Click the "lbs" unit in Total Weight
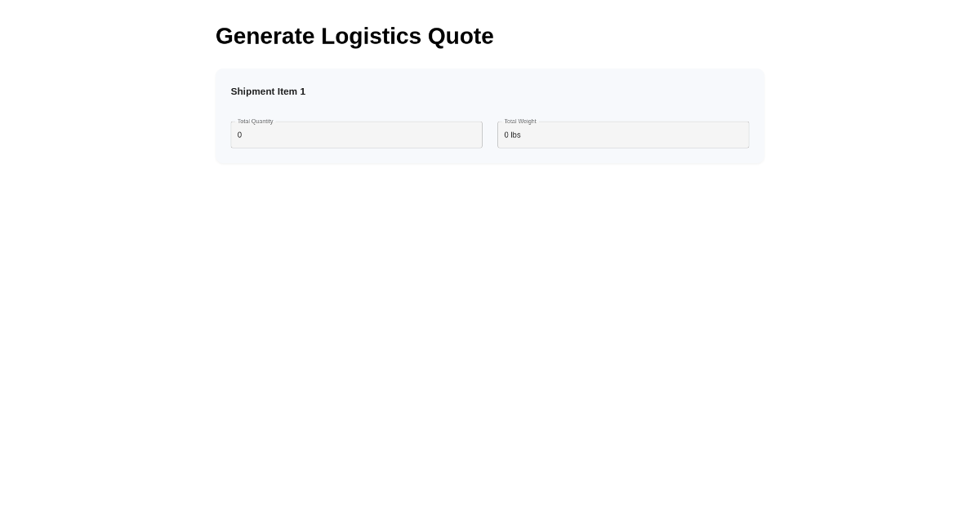Image resolution: width=980 pixels, height=514 pixels. (515, 135)
